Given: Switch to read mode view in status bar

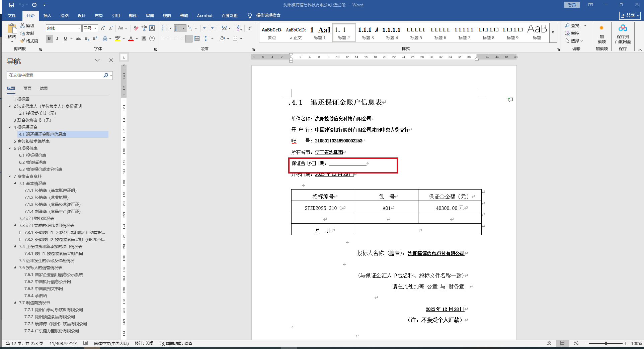Looking at the screenshot, I should (x=549, y=343).
